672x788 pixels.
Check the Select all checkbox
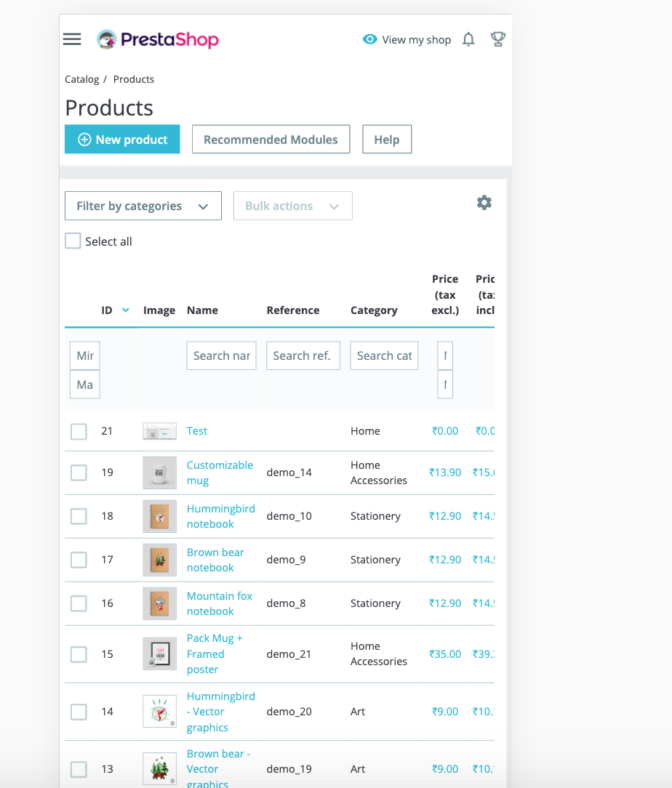[73, 241]
